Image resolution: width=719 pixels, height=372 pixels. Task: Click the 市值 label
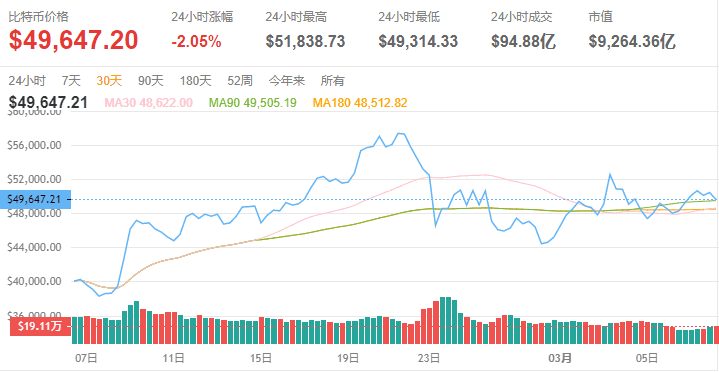click(x=601, y=17)
